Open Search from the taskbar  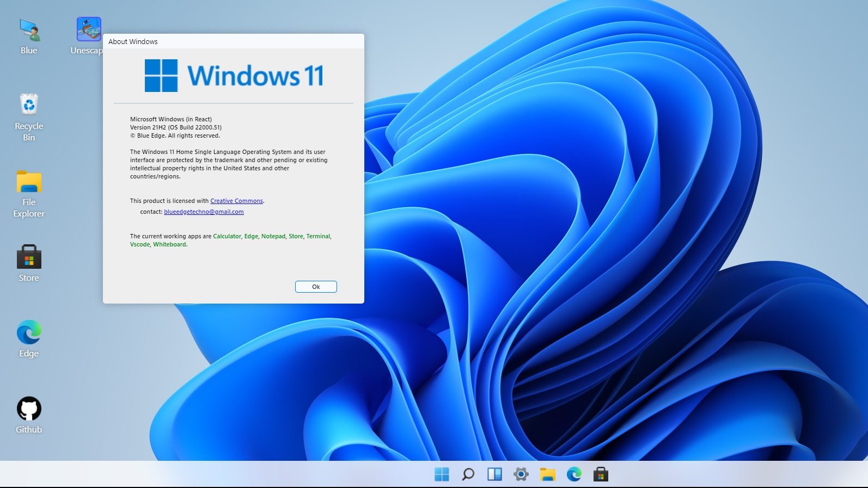468,474
